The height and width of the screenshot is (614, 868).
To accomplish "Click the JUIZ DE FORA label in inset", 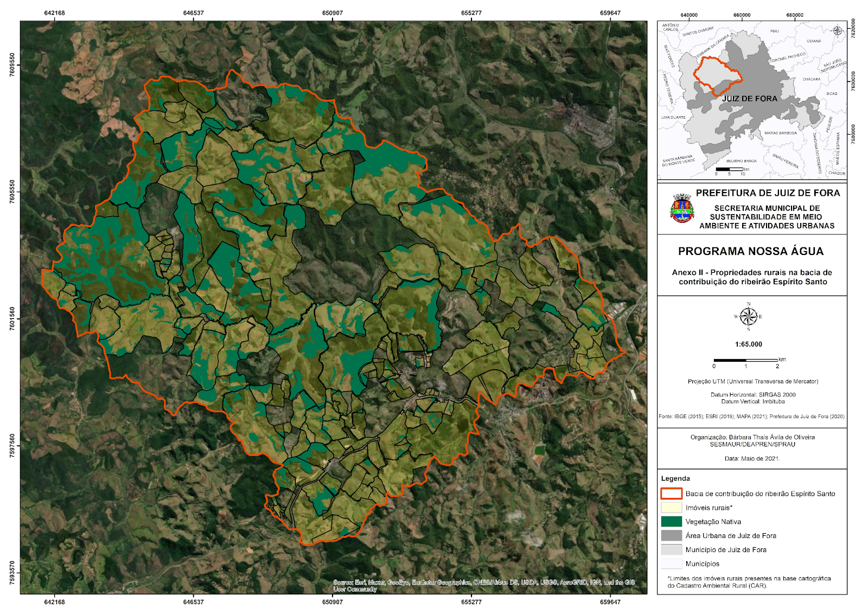I will pos(750,99).
